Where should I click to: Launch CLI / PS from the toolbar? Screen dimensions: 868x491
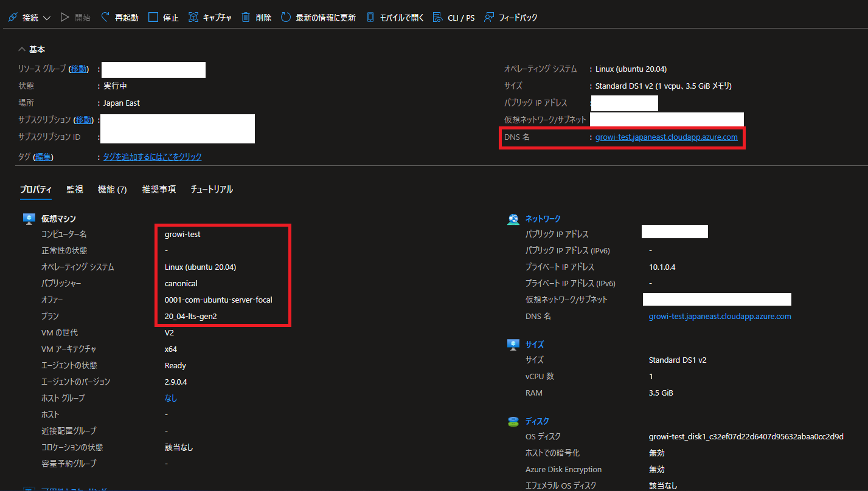point(437,17)
